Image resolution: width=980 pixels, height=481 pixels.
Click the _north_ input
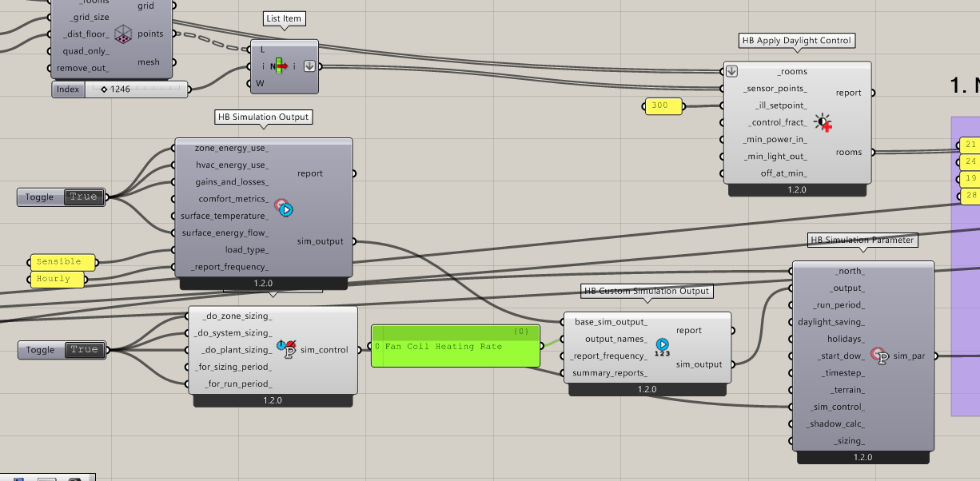coord(850,271)
